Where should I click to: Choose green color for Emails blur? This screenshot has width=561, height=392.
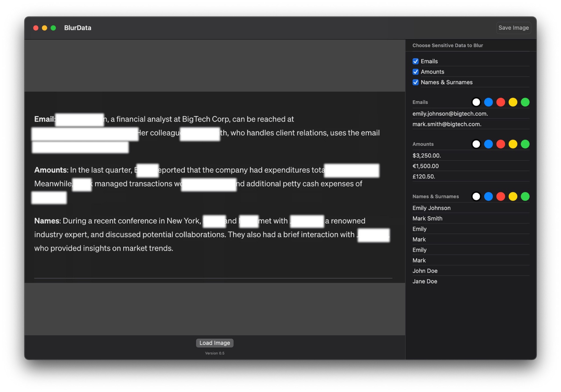(525, 102)
